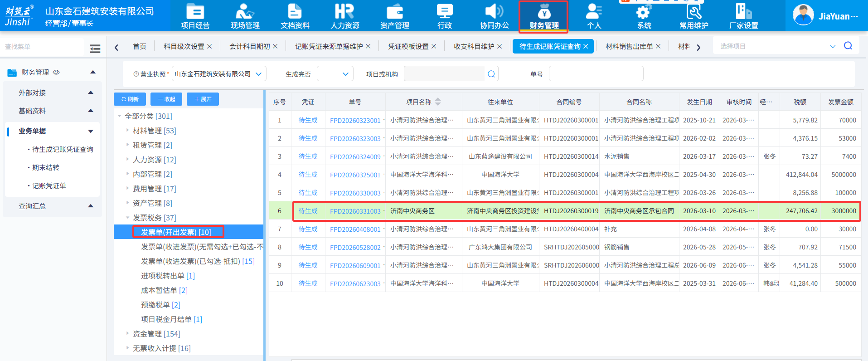868x361 pixels.
Task: Switch to the 凭证模板设置 tab
Action: (408, 46)
